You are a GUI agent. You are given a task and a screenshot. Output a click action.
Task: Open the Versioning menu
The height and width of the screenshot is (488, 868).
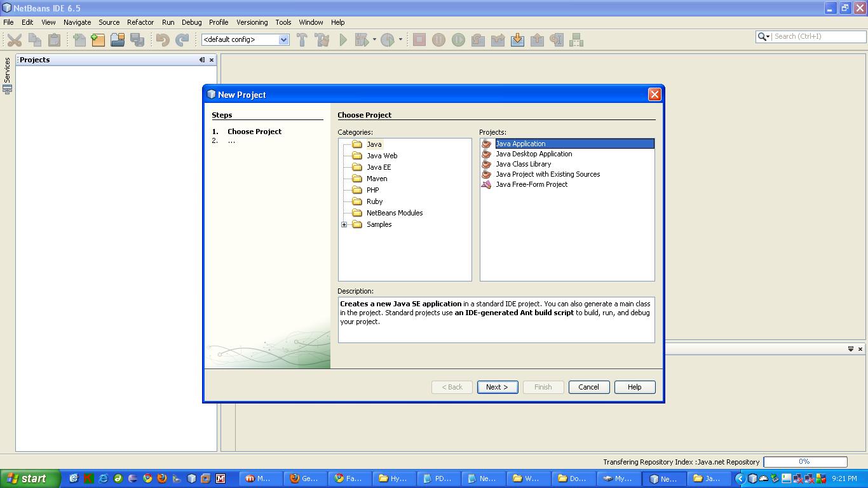coord(252,22)
